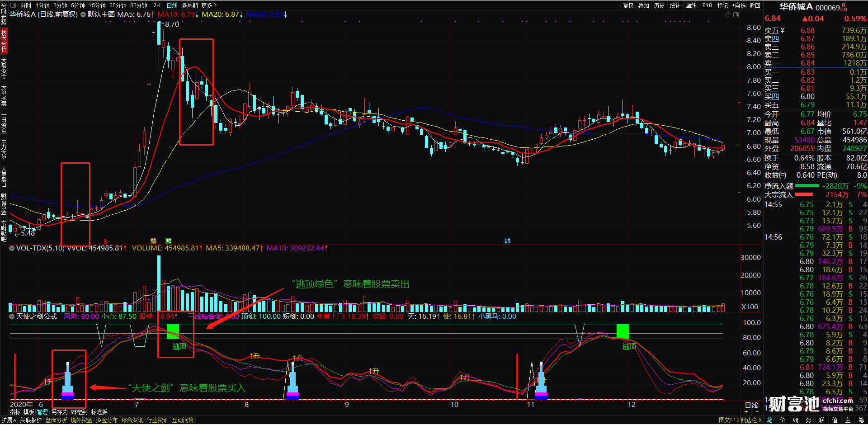Click the 减 marker icon below the candles
This screenshot has height=425, width=868.
[169, 241]
